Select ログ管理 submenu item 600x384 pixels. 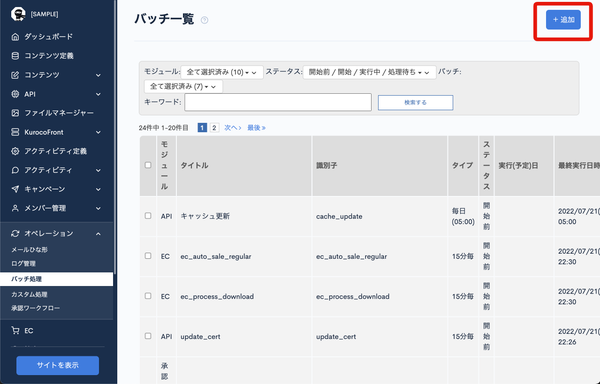click(x=23, y=264)
